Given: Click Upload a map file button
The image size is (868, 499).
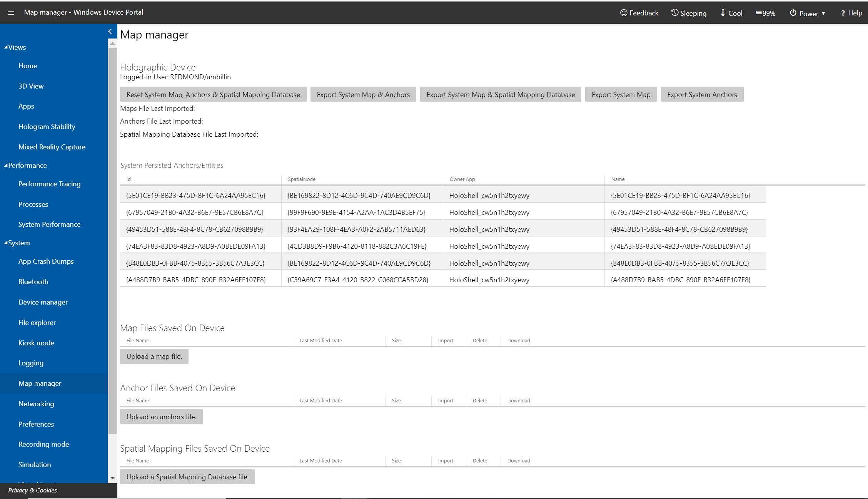Looking at the screenshot, I should pos(153,356).
